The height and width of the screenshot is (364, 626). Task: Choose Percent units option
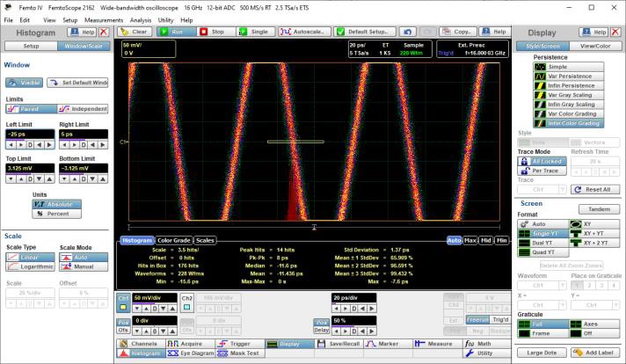coord(58,213)
